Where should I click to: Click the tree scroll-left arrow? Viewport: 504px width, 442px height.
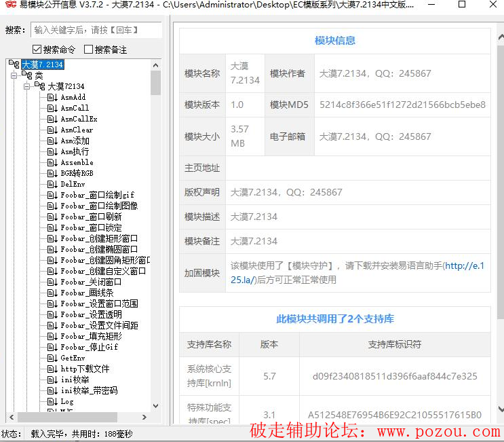(12, 418)
